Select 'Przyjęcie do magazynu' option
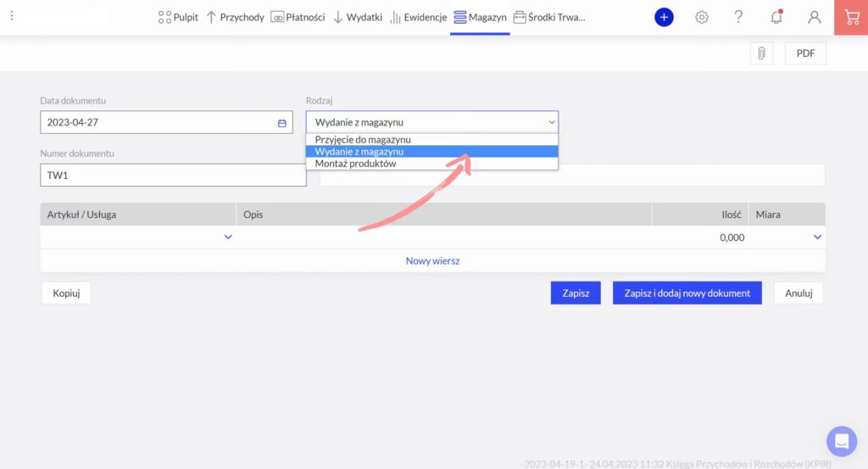868x469 pixels. click(363, 139)
